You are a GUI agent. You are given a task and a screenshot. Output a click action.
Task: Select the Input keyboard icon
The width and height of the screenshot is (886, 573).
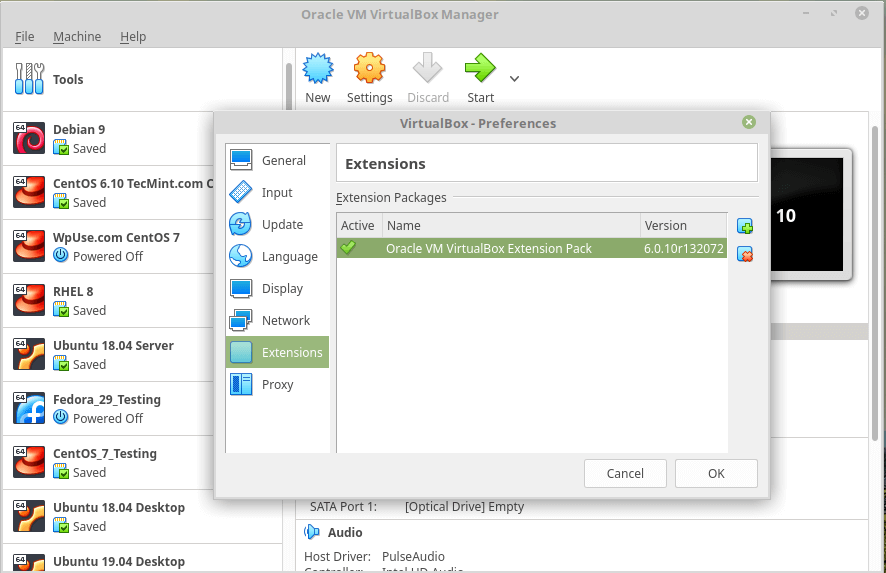pos(241,192)
